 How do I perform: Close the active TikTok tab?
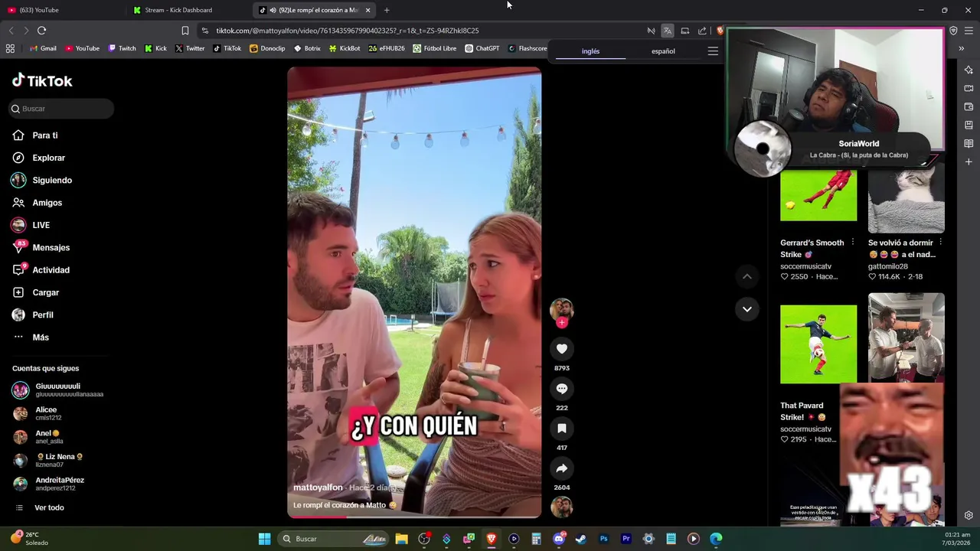(367, 10)
